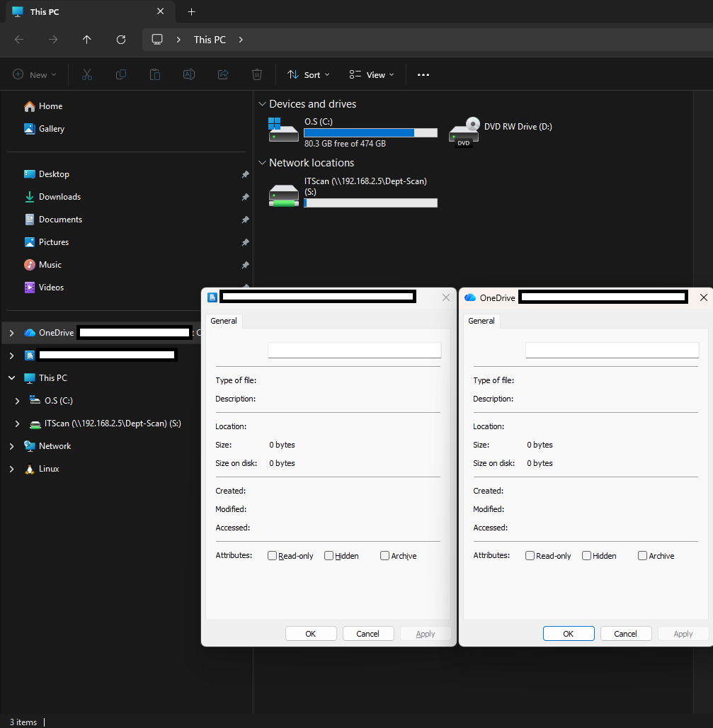Collapse the This PC tree node
This screenshot has width=713, height=728.
coord(11,378)
